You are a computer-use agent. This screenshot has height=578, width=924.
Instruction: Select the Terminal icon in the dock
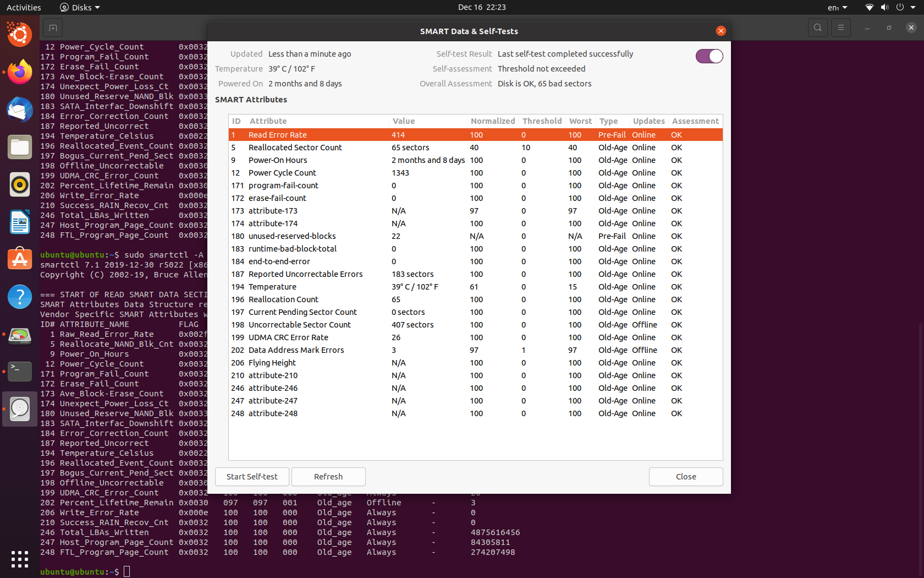pyautogui.click(x=20, y=372)
